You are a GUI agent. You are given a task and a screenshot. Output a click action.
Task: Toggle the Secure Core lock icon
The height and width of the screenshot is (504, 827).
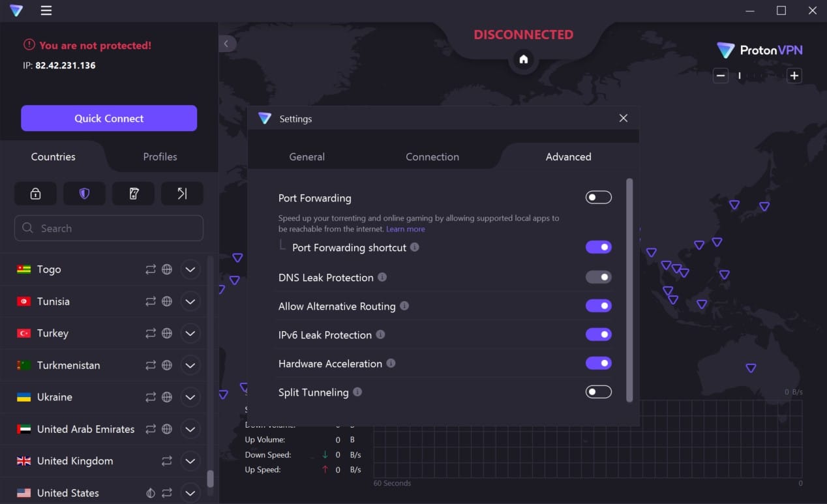35,194
